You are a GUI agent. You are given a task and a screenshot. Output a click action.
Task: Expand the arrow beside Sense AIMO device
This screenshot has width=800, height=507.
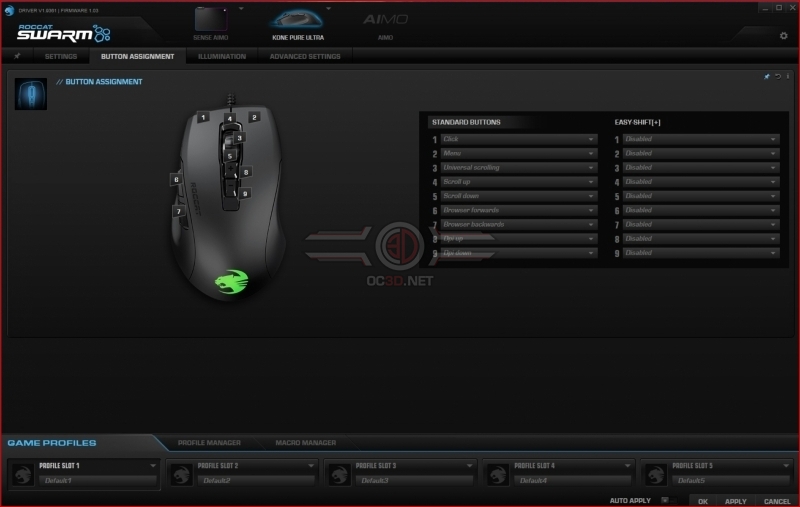[x=241, y=9]
